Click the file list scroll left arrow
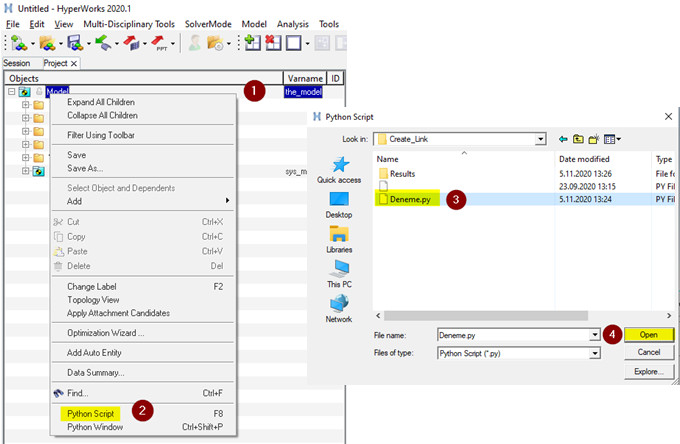 tap(378, 316)
